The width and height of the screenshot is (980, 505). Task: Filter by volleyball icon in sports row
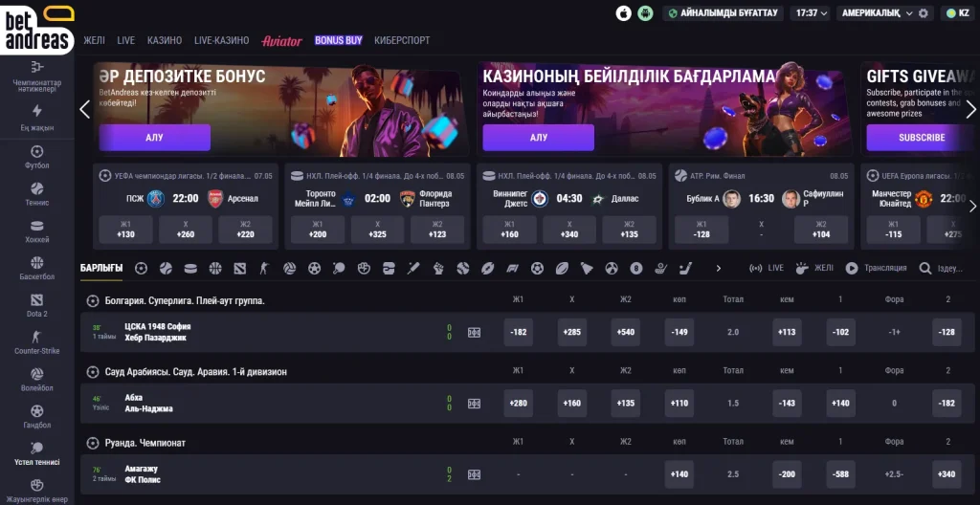[289, 268]
